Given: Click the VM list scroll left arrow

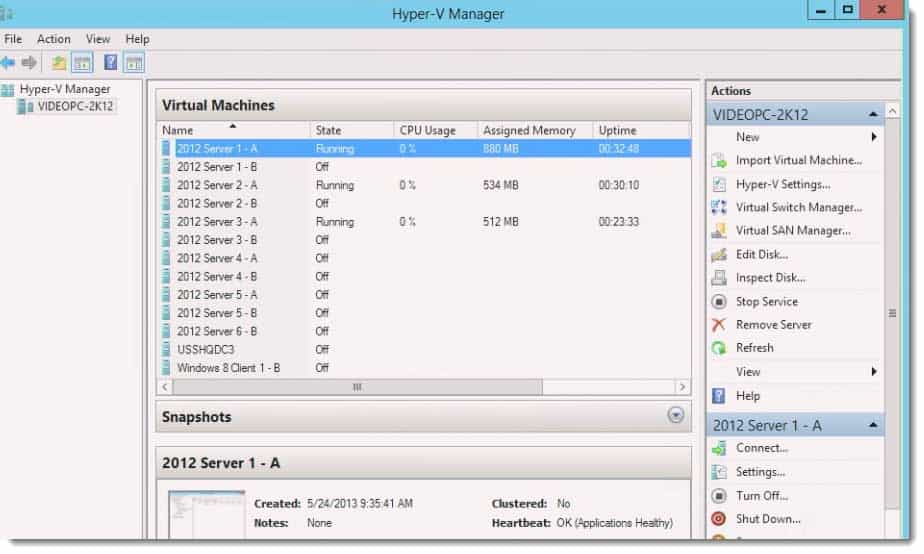Looking at the screenshot, I should 165,387.
